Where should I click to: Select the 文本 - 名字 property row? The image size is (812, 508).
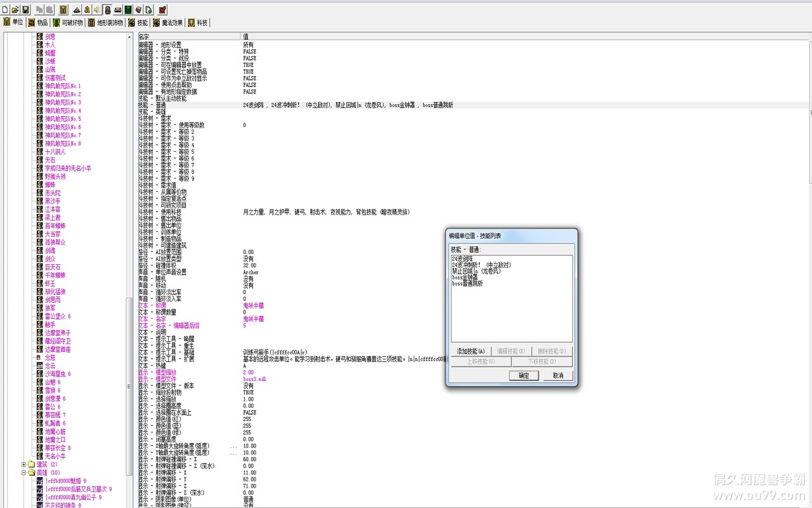(474, 319)
